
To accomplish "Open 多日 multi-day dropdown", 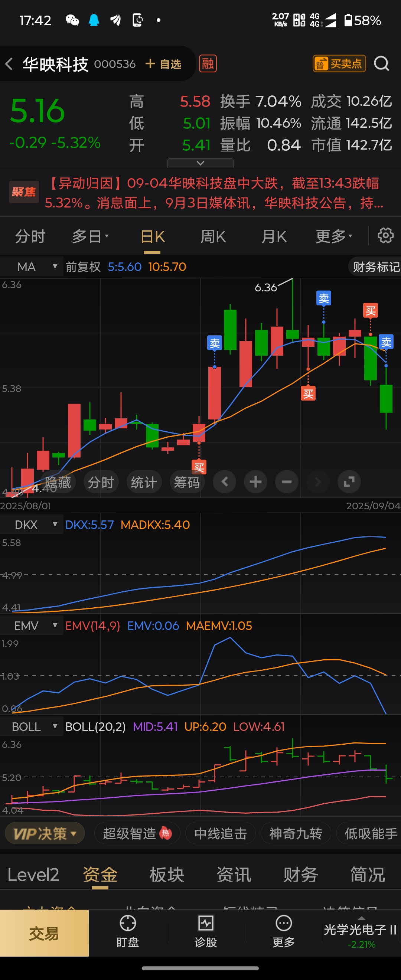I will [x=90, y=236].
